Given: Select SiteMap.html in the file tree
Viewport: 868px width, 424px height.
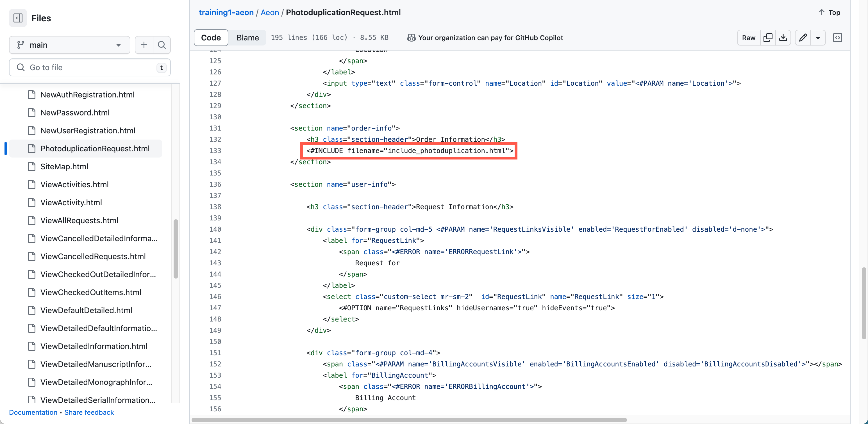Looking at the screenshot, I should pos(65,166).
